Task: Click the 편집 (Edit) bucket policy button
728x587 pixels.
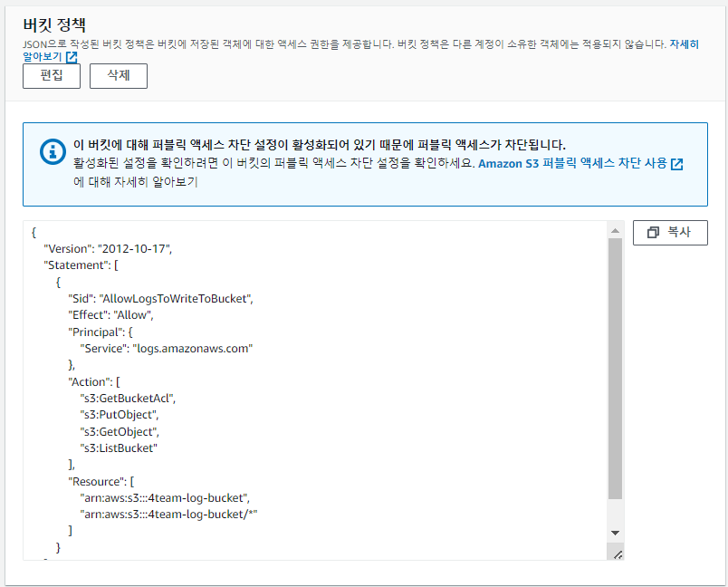Action: click(52, 76)
